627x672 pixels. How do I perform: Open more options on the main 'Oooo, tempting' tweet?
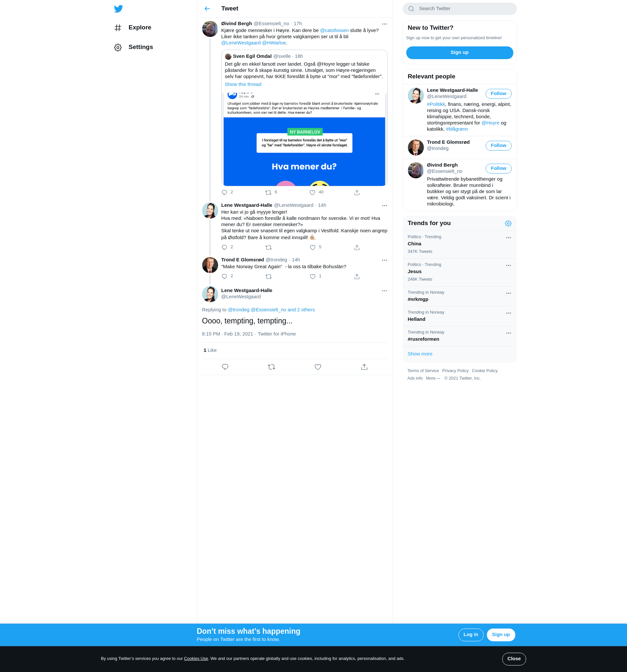(384, 291)
